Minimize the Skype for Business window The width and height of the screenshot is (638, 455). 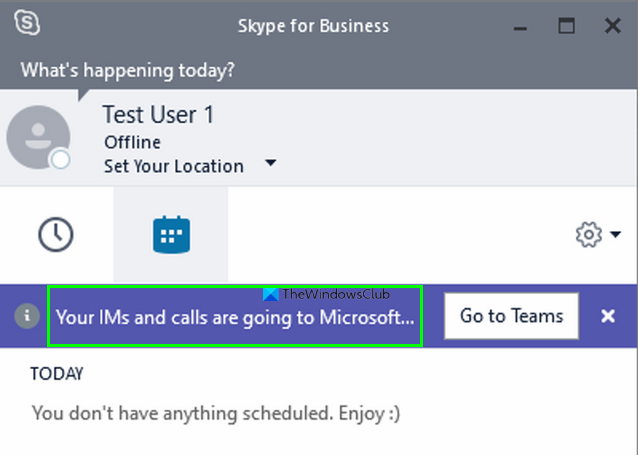click(520, 25)
